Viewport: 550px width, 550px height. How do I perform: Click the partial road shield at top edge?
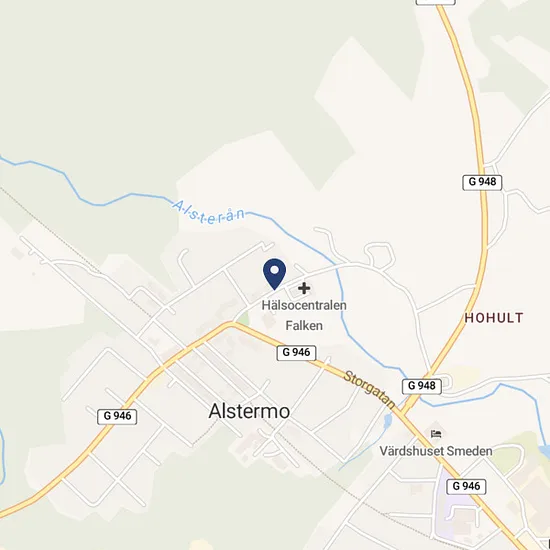tap(435, 2)
